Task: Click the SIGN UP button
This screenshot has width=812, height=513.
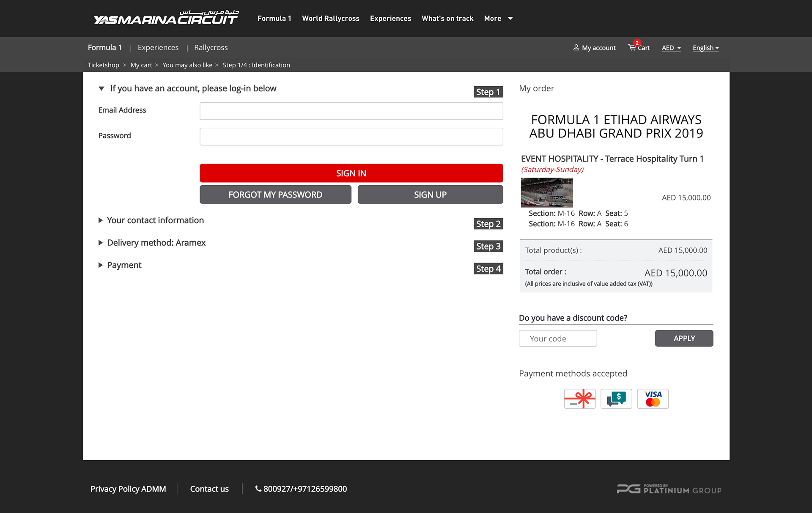Action: pyautogui.click(x=430, y=195)
